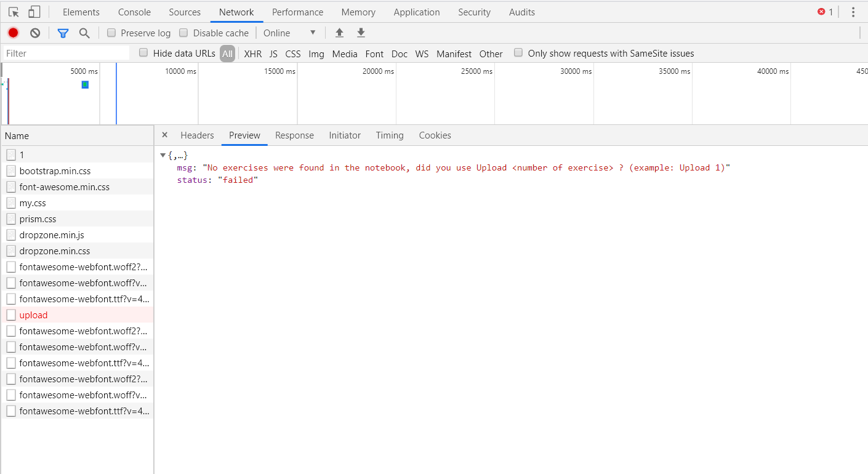Click the inspect element picker icon
Viewport: 868px width, 474px height.
click(14, 12)
